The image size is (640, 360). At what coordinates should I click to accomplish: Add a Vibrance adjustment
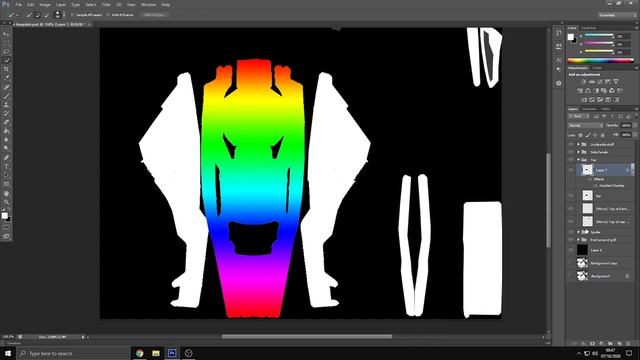[616, 82]
